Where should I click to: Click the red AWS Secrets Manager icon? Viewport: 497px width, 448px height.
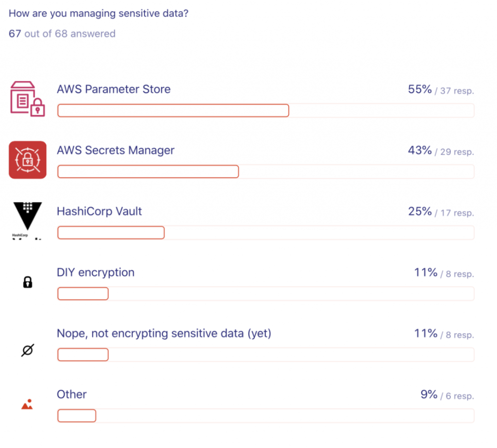(x=28, y=160)
